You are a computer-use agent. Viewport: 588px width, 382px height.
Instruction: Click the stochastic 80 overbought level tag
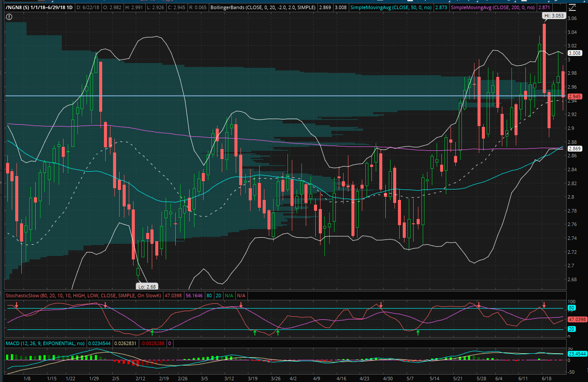tap(572, 308)
